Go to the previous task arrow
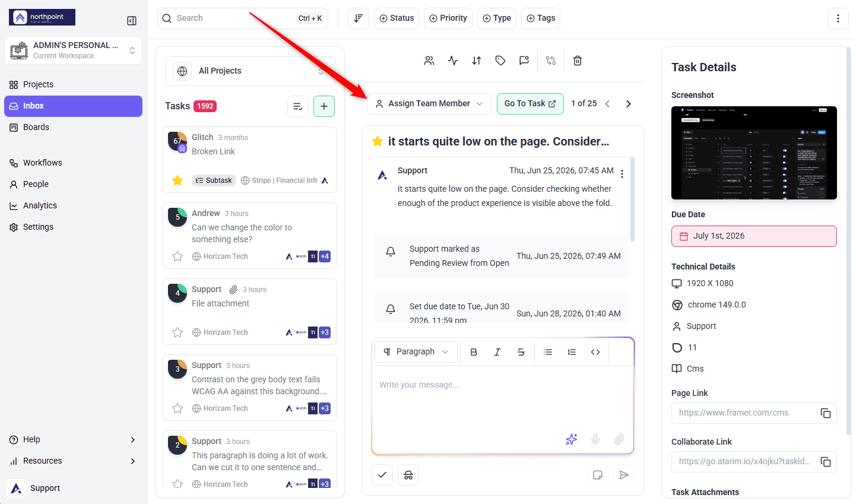 pos(607,104)
